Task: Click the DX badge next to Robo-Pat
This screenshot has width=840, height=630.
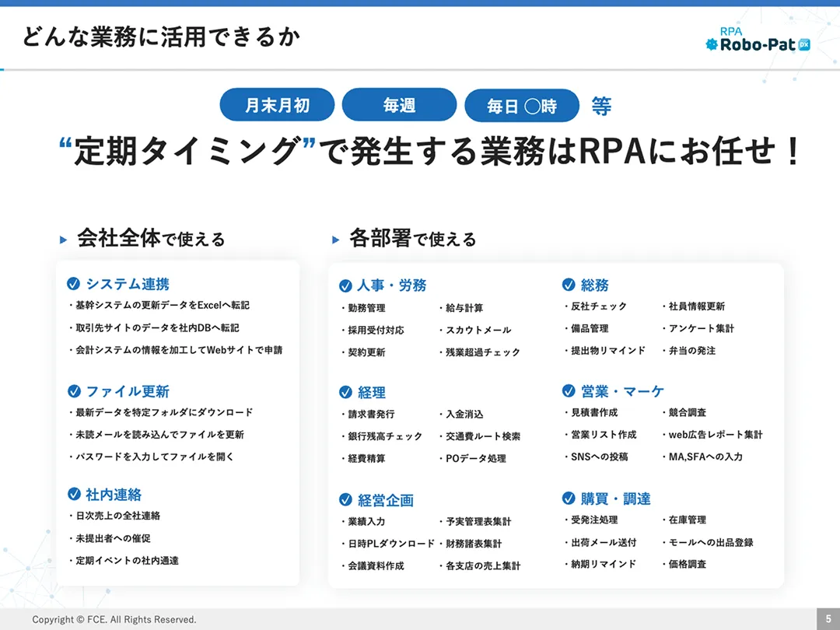Action: 804,45
